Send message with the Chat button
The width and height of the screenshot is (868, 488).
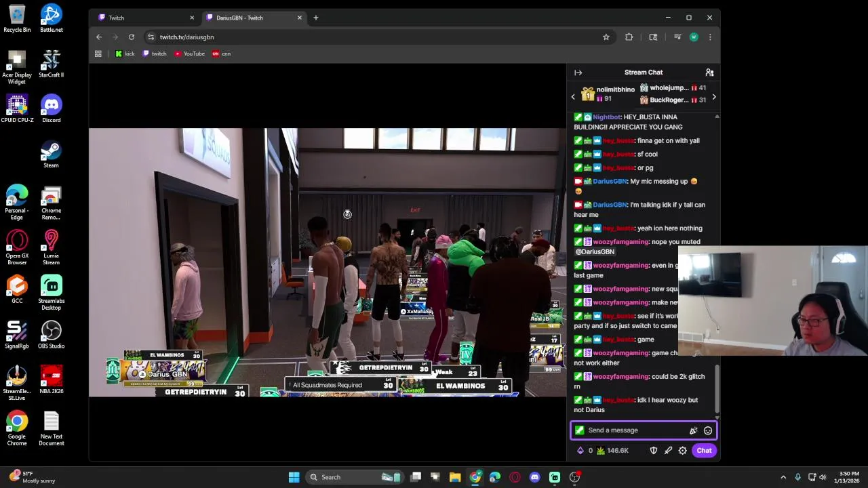click(x=704, y=451)
